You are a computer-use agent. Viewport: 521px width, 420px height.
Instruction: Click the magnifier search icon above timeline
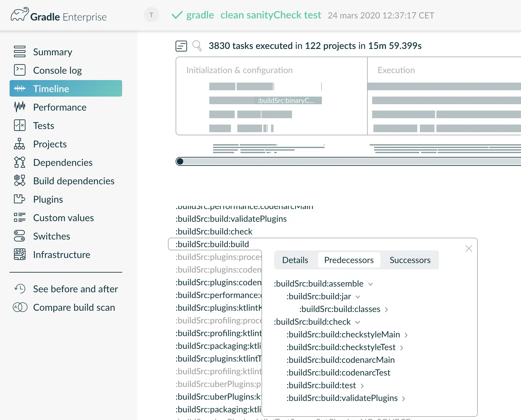point(197,46)
